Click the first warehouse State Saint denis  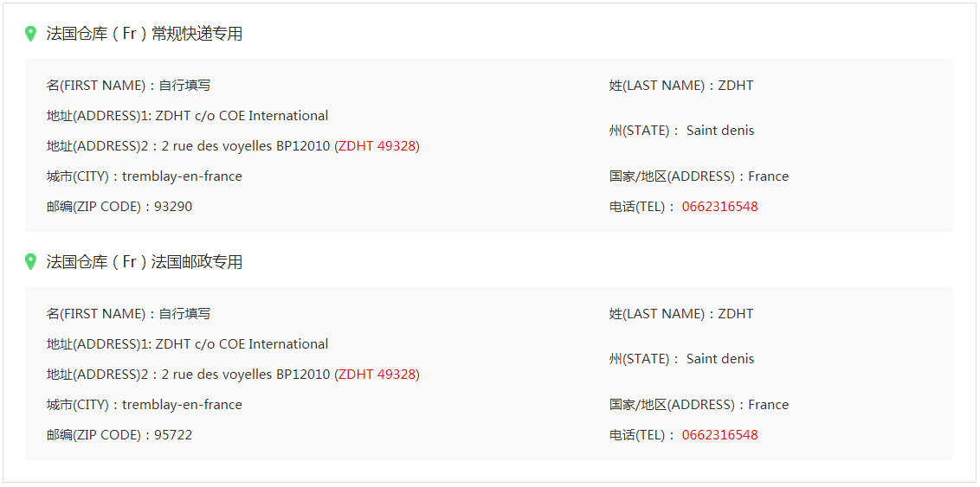point(719,131)
